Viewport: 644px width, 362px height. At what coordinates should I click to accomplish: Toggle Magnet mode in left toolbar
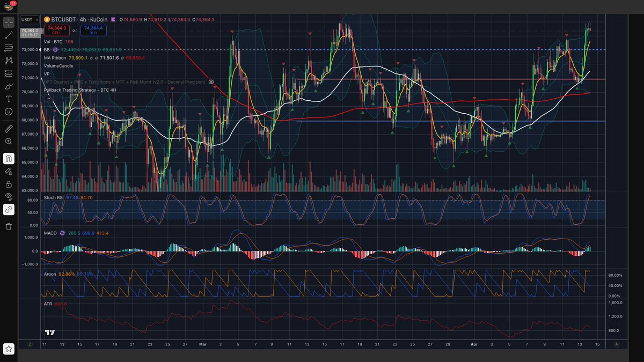pyautogui.click(x=9, y=159)
